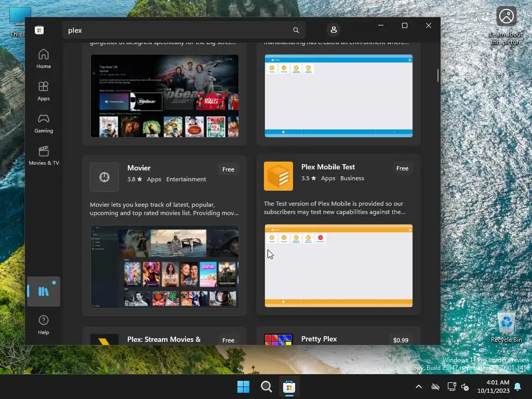The image size is (532, 399).
Task: Click the $0.99 price button for Pretty Plex
Action: pos(401,340)
